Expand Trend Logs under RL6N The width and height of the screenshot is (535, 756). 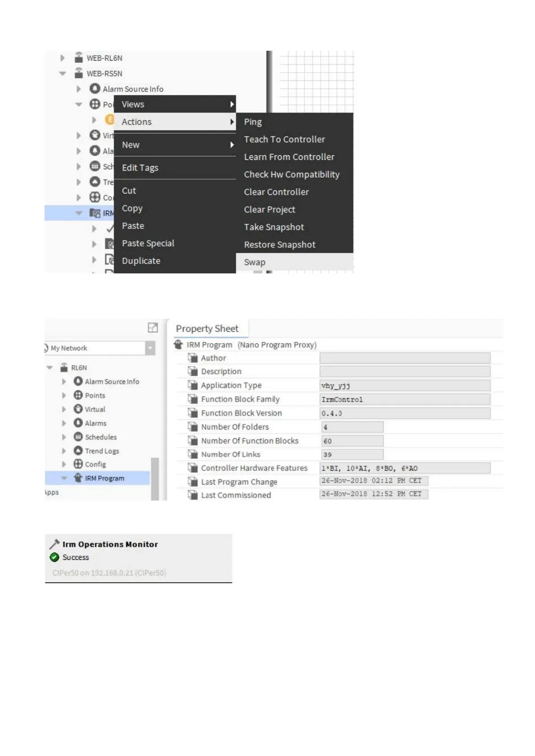coord(64,451)
